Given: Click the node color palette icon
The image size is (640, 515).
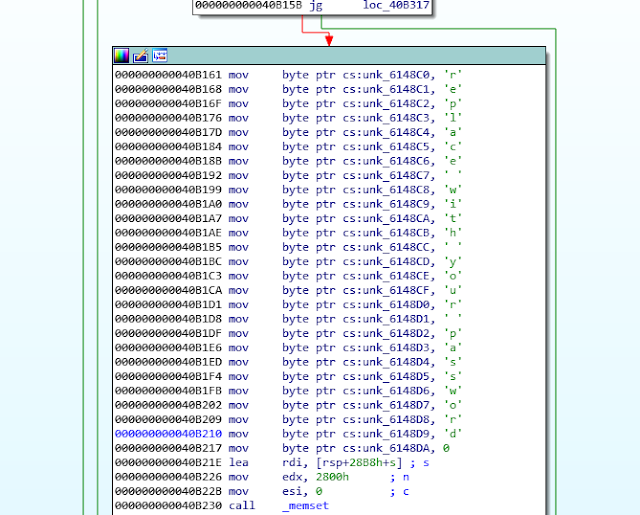Looking at the screenshot, I should point(122,55).
